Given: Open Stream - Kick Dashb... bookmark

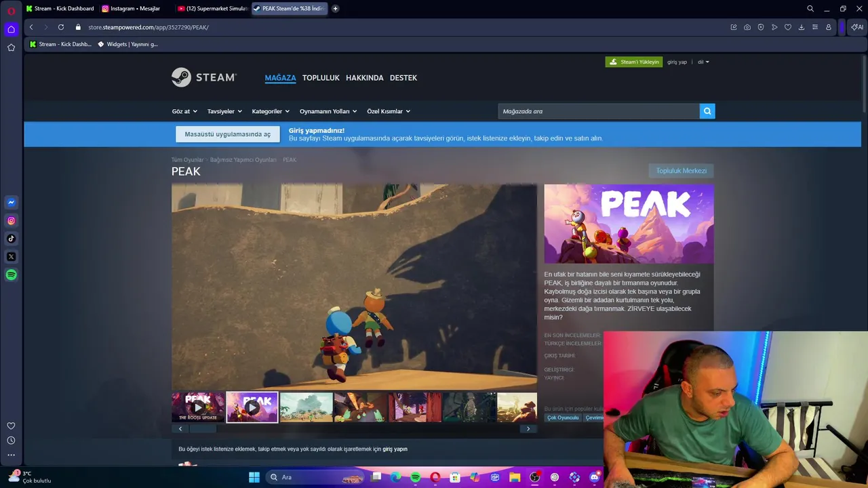Looking at the screenshot, I should [60, 44].
